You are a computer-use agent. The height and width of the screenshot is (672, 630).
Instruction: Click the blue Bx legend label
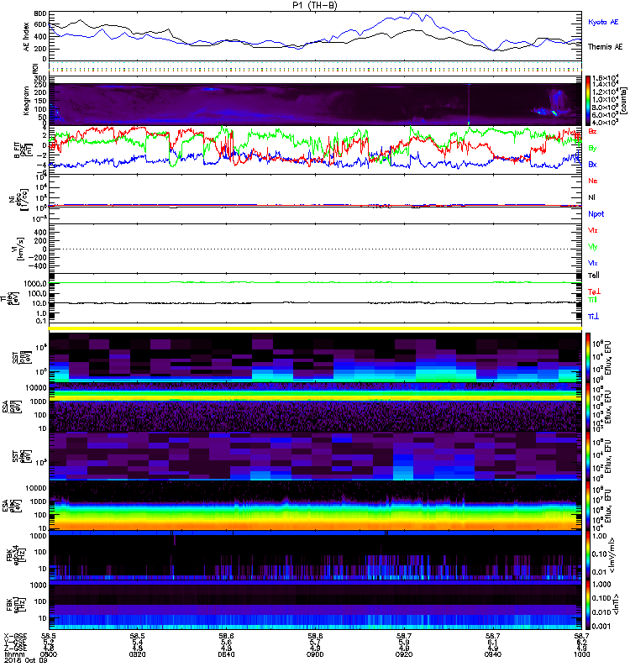click(592, 165)
